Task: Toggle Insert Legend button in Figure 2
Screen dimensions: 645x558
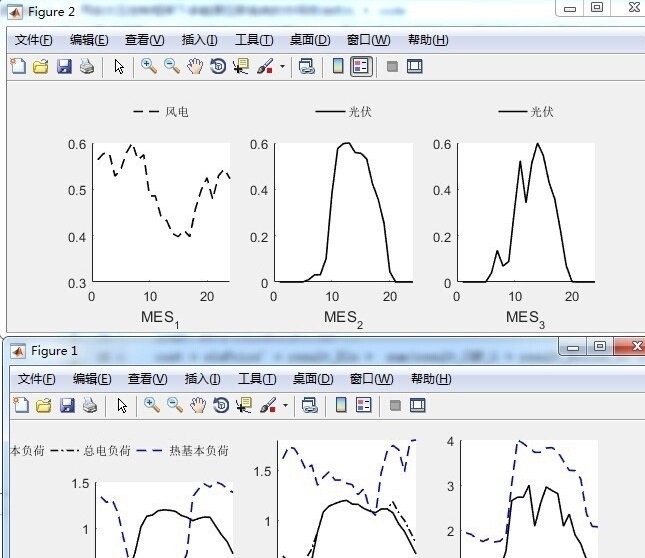Action: click(x=361, y=66)
